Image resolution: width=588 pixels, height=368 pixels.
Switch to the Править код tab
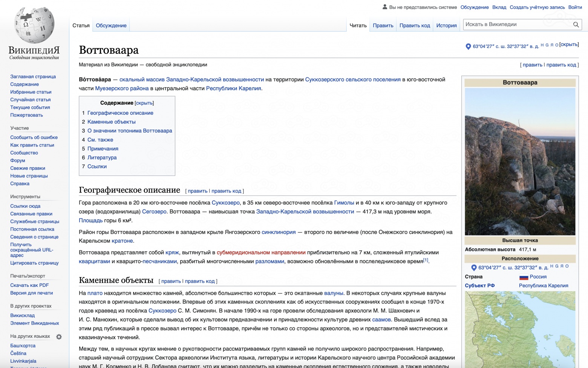click(x=414, y=25)
